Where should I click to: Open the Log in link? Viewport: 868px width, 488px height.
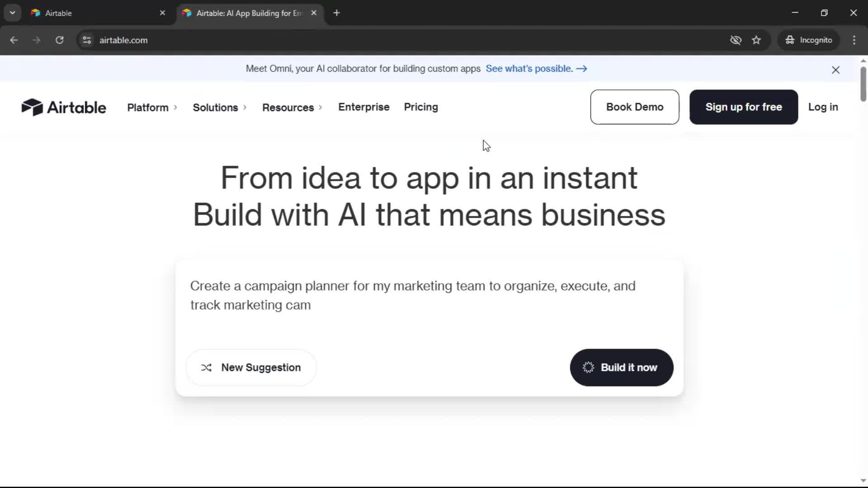tap(823, 107)
